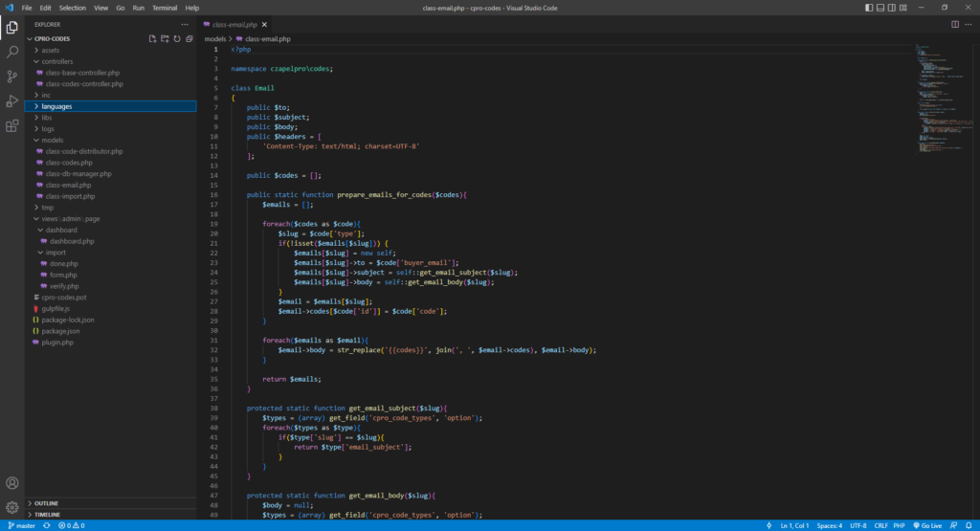
Task: Open the Run and Debug view
Action: click(x=11, y=101)
